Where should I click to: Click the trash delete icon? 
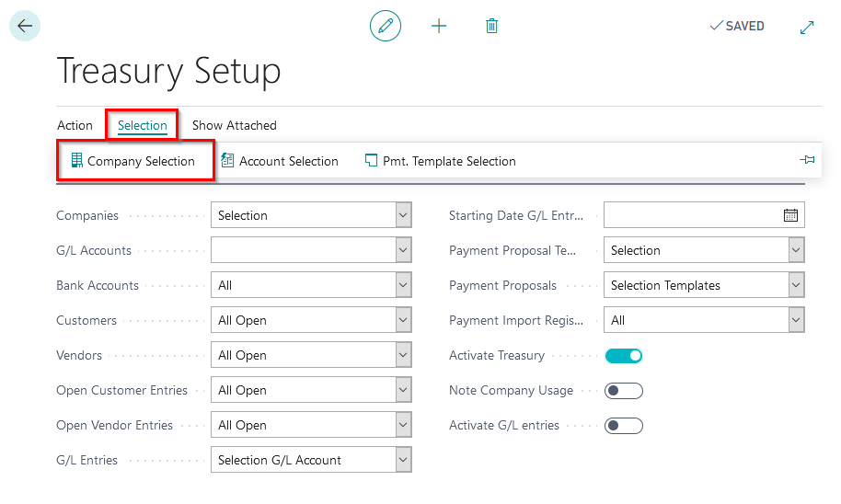pyautogui.click(x=491, y=26)
